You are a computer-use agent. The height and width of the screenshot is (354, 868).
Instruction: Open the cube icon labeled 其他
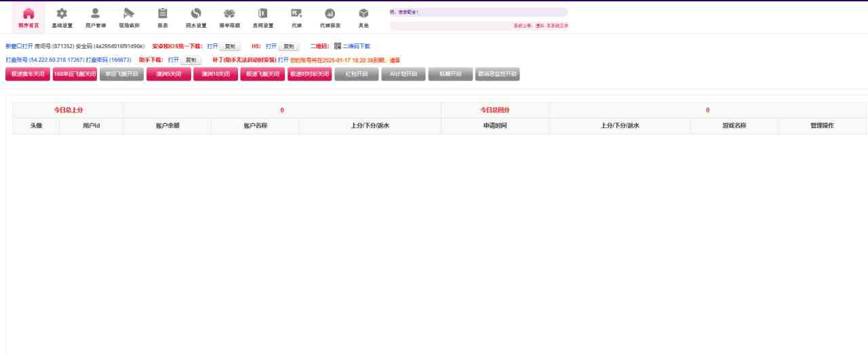[x=363, y=14]
